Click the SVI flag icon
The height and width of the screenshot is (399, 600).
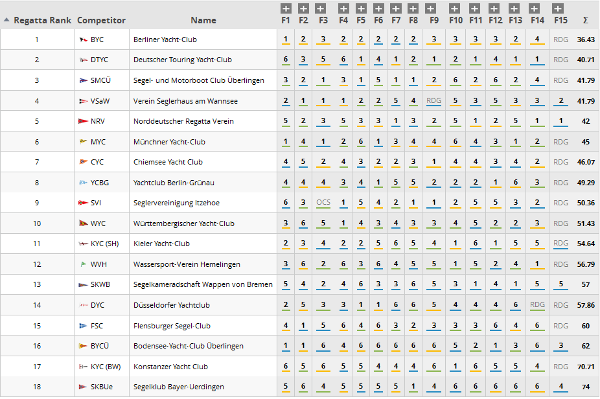83,203
